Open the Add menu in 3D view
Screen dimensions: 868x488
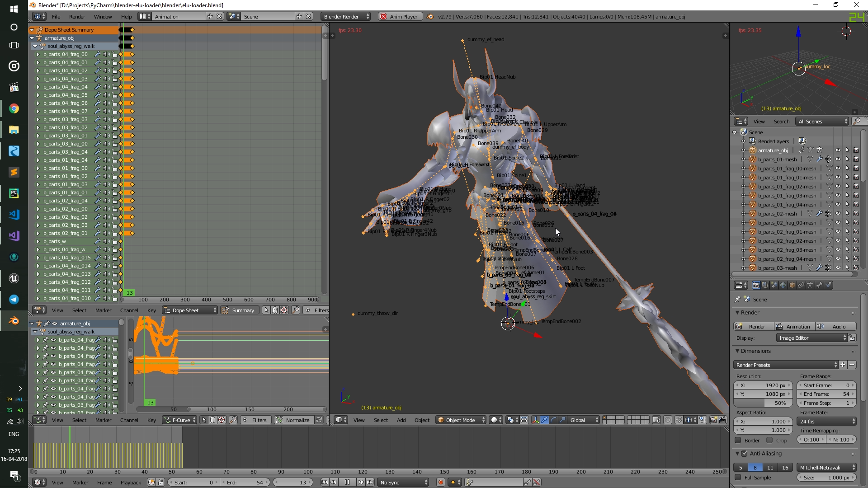pos(401,420)
